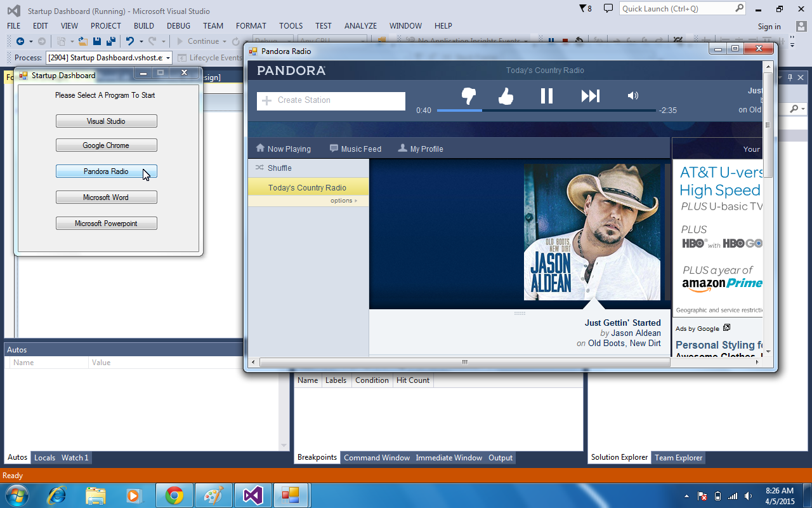Image resolution: width=812 pixels, height=508 pixels.
Task: Open the FILE menu in Visual Studio
Action: point(13,26)
